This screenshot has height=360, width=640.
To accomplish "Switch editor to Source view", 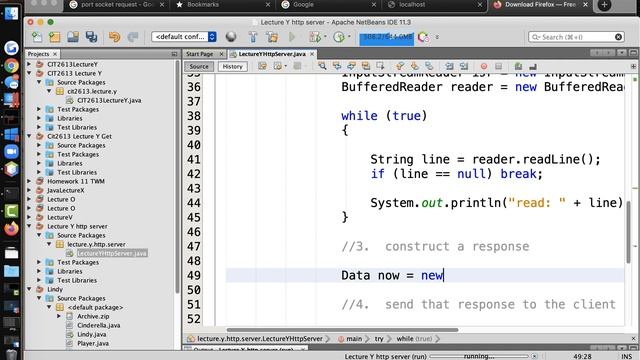I will [199, 67].
